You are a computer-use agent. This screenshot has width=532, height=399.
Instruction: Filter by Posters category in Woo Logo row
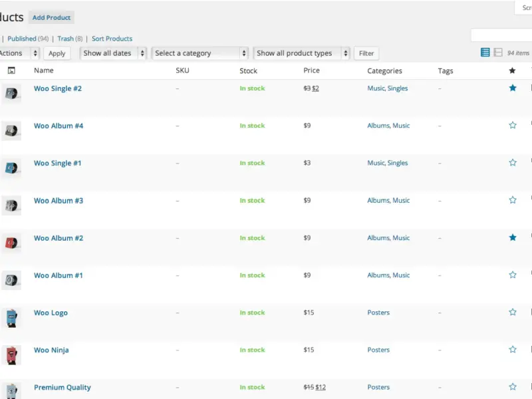tap(378, 313)
